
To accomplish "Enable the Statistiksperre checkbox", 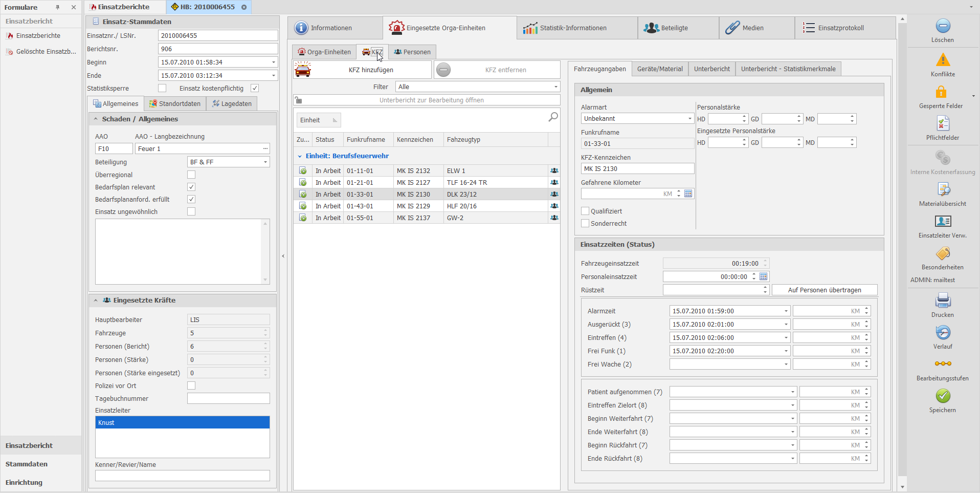I will (x=162, y=88).
